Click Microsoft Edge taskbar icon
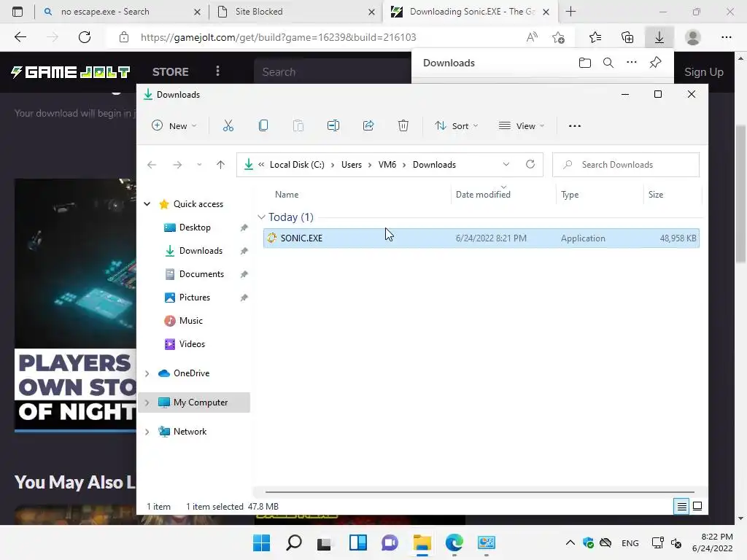The width and height of the screenshot is (747, 560). coord(454,542)
